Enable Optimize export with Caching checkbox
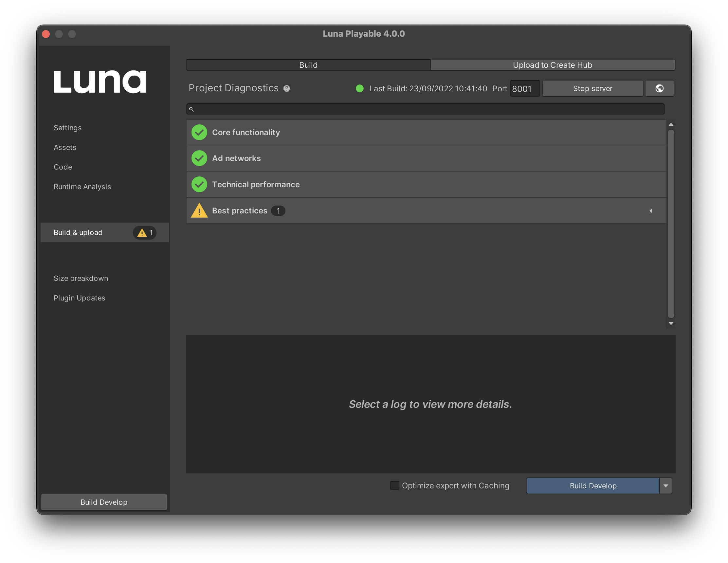 [395, 485]
